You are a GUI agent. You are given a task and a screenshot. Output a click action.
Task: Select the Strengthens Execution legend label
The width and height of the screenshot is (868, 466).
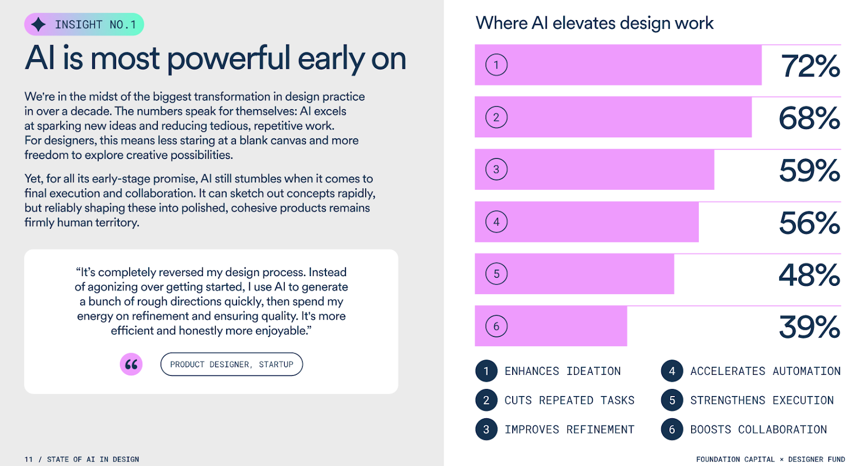[762, 400]
